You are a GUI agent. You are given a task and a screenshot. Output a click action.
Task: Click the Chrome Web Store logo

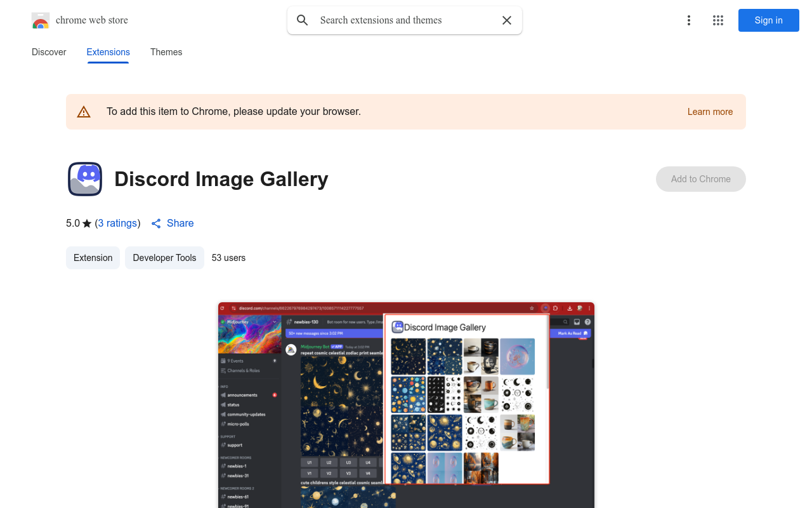(41, 20)
